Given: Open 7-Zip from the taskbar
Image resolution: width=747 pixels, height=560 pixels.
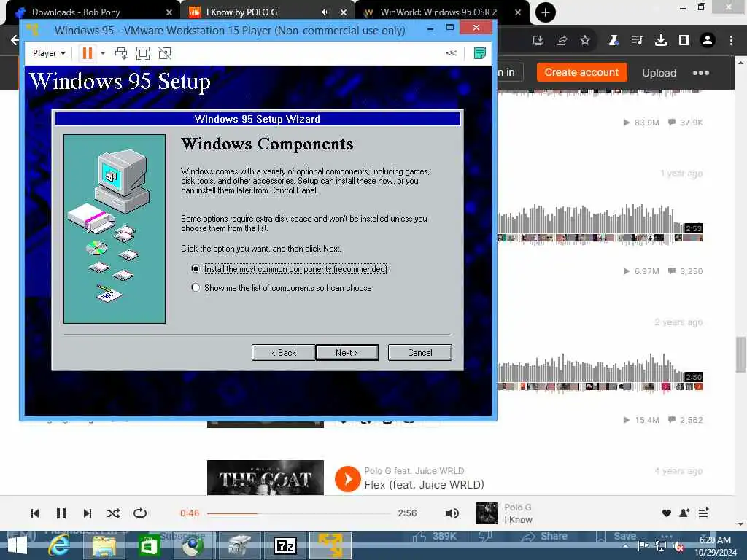Looking at the screenshot, I should (x=285, y=545).
